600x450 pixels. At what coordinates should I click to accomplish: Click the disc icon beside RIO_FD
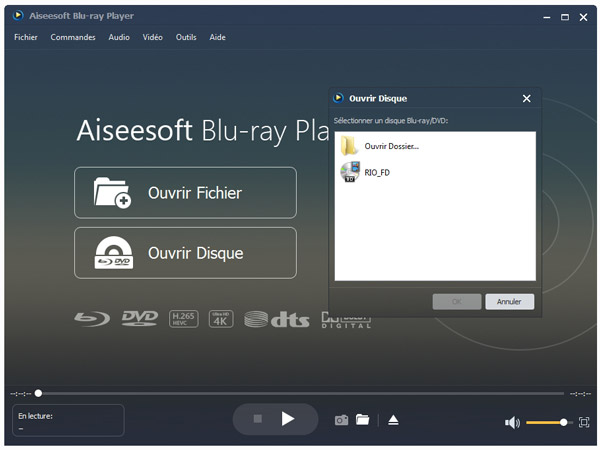[350, 172]
